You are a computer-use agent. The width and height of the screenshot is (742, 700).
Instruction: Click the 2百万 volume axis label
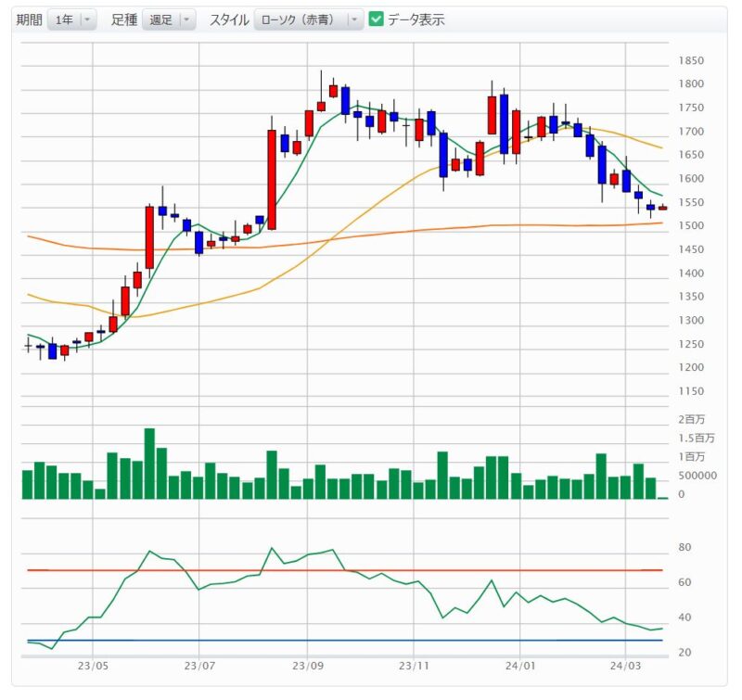pyautogui.click(x=691, y=419)
